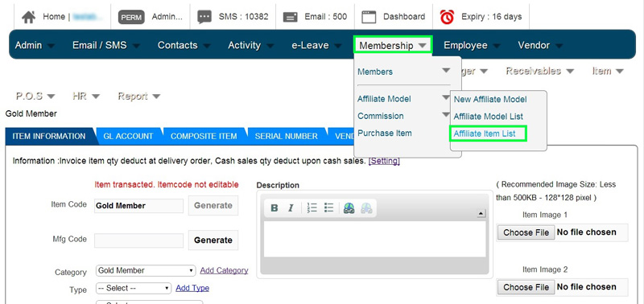The image size is (644, 304).
Task: Click the Description editor scroll-up arrow
Action: tap(481, 214)
